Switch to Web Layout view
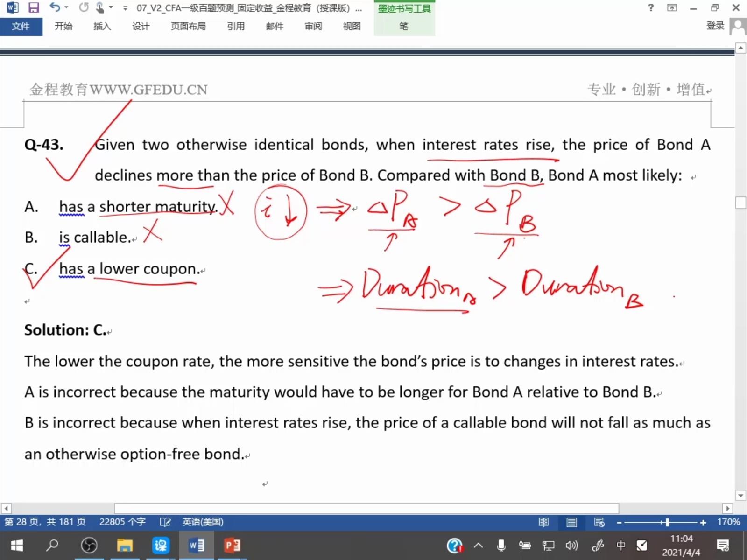The height and width of the screenshot is (560, 747). [x=599, y=522]
